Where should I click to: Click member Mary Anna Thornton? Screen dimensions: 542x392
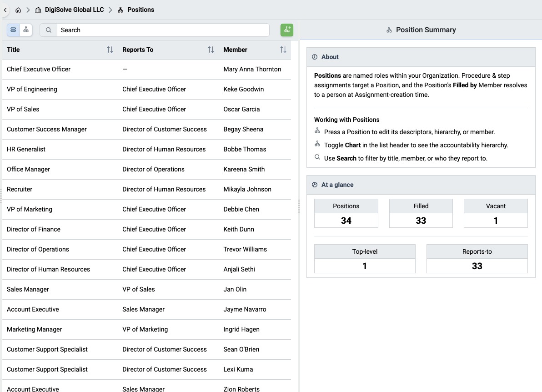(x=252, y=69)
